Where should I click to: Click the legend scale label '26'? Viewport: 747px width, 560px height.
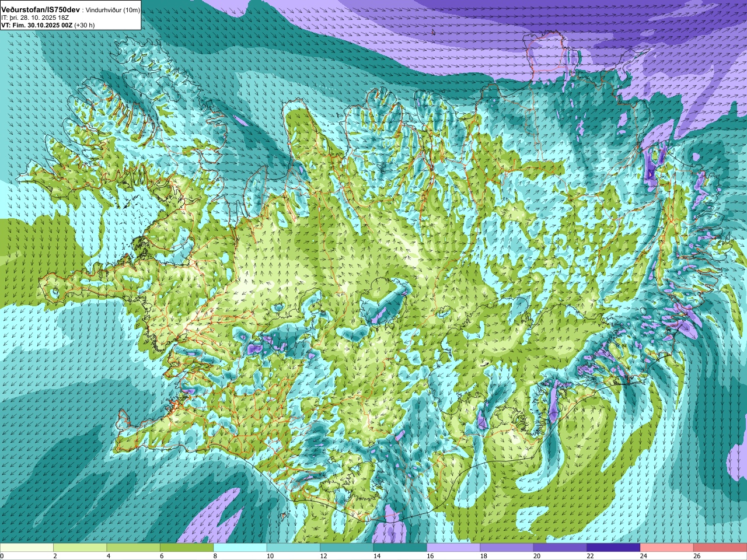[697, 556]
